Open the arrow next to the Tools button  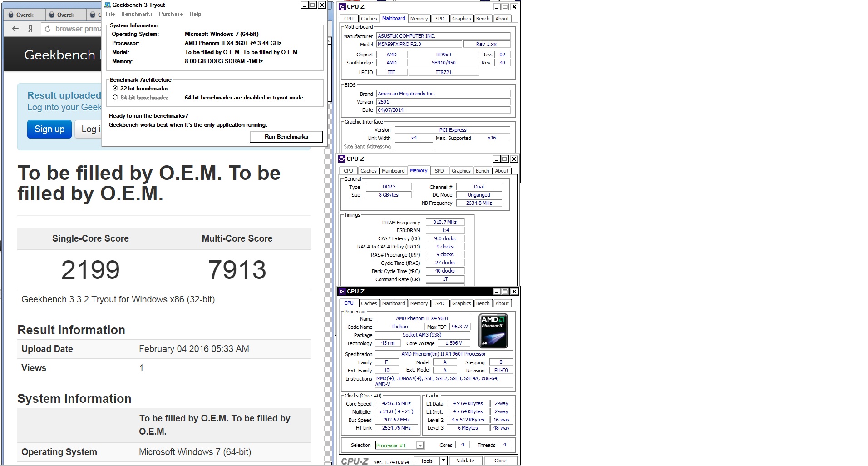443,461
